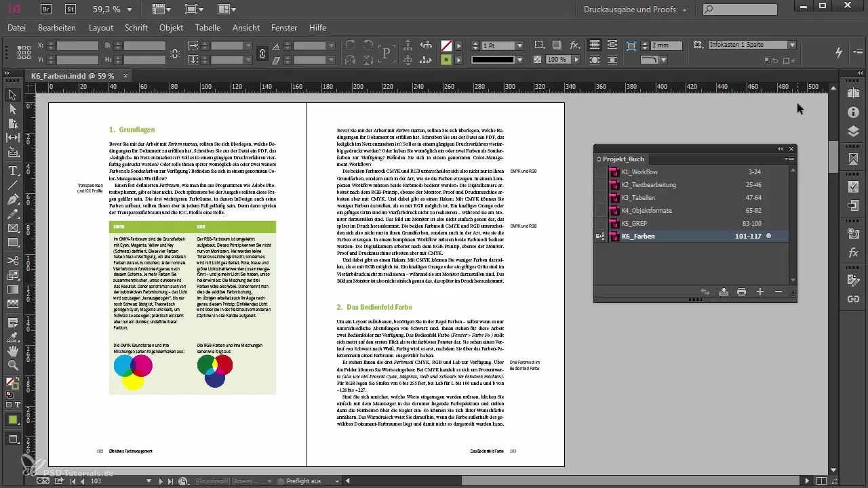Open the Bridge (Br) launcher

click(47, 9)
